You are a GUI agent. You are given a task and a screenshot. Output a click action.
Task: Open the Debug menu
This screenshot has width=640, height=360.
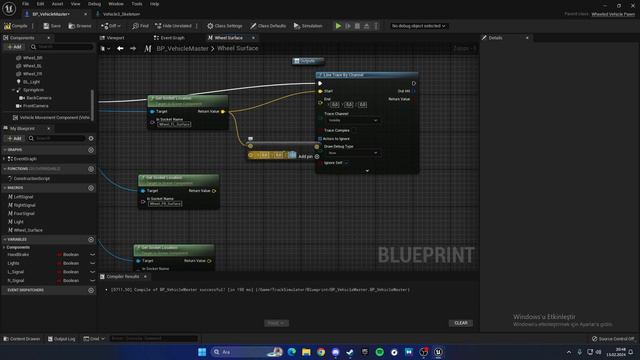94,4
